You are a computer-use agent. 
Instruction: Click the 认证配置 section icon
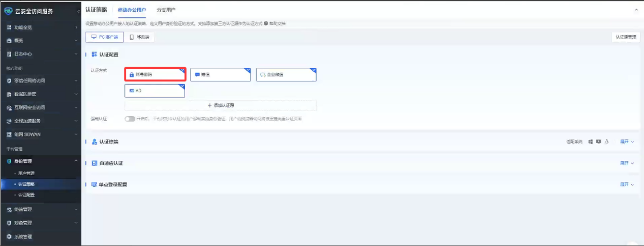pyautogui.click(x=94, y=54)
